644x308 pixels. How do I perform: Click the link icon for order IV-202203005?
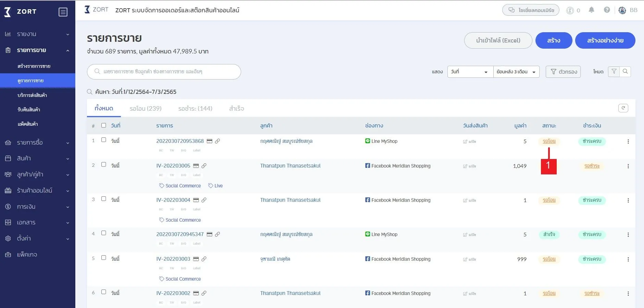click(x=204, y=166)
